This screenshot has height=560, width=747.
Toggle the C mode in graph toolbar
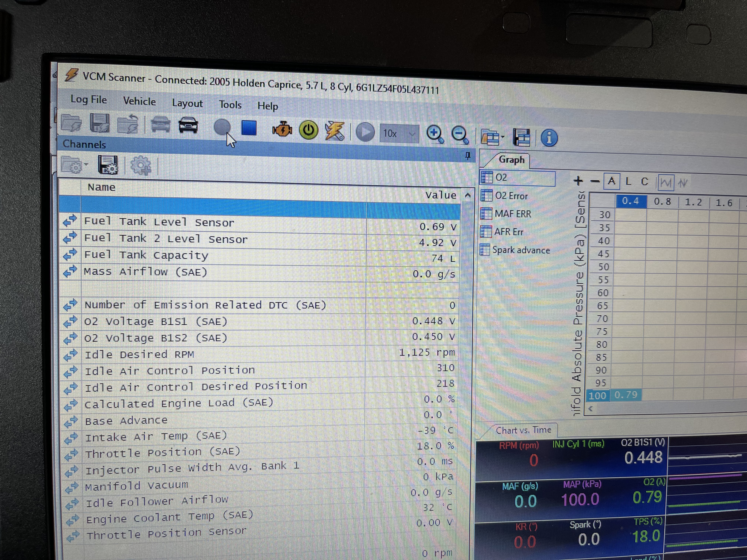(x=645, y=182)
